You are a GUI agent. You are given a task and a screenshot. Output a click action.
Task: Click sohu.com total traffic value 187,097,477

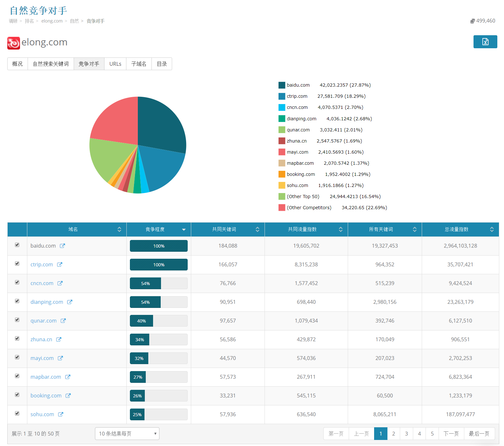(460, 414)
